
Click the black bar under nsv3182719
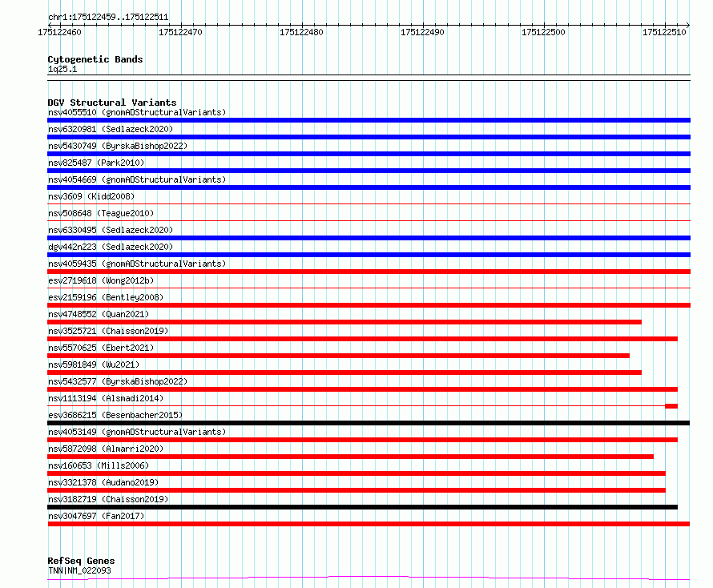coord(362,507)
